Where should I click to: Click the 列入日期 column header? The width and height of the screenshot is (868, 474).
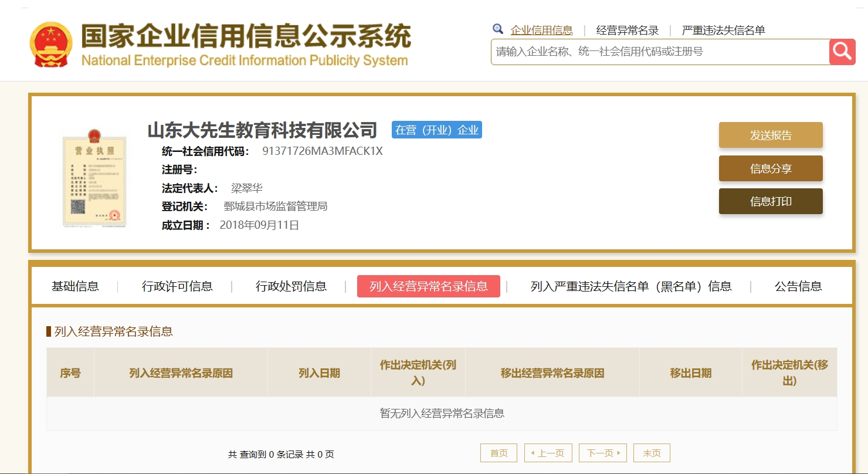[x=320, y=373]
